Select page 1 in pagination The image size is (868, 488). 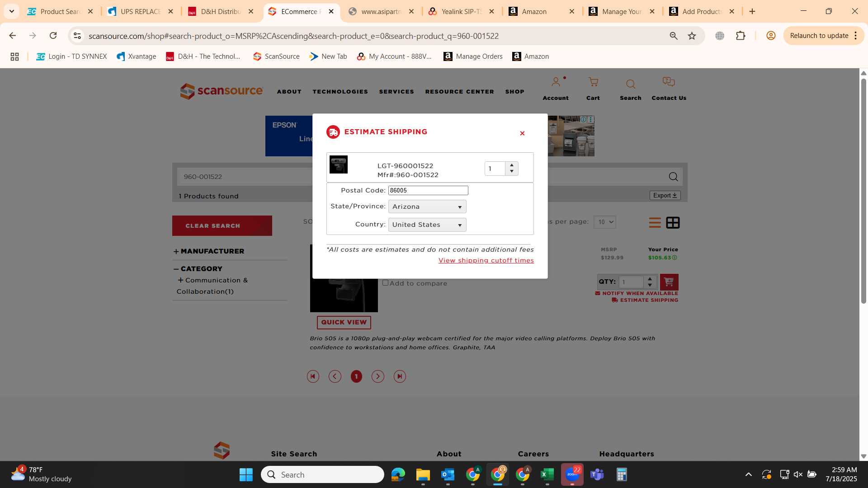click(356, 376)
